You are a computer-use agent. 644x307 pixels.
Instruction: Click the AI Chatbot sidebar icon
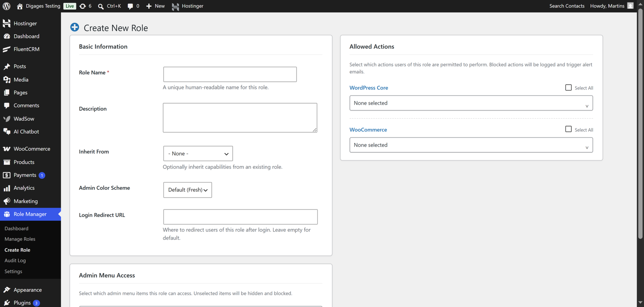7,132
